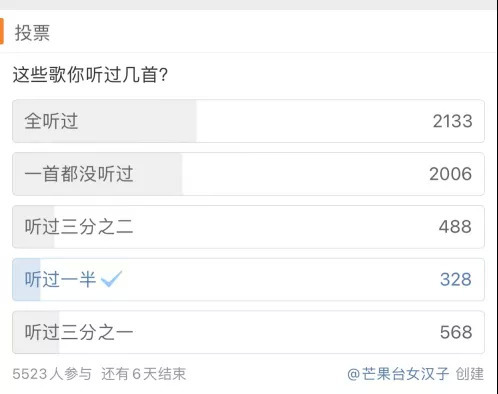Screen dimensions: 498x394
Task: Choose 听过三分之一 in the poll
Action: click(248, 332)
